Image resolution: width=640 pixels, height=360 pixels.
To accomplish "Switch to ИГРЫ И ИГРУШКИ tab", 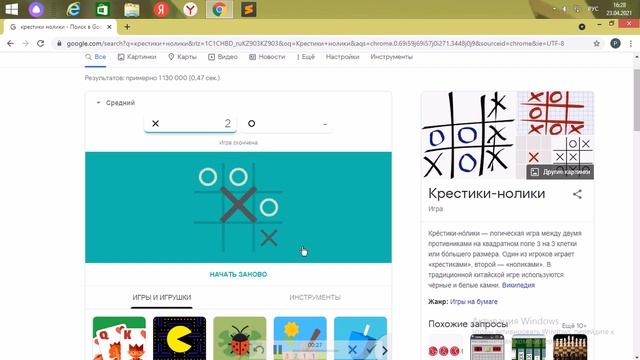I will [162, 298].
